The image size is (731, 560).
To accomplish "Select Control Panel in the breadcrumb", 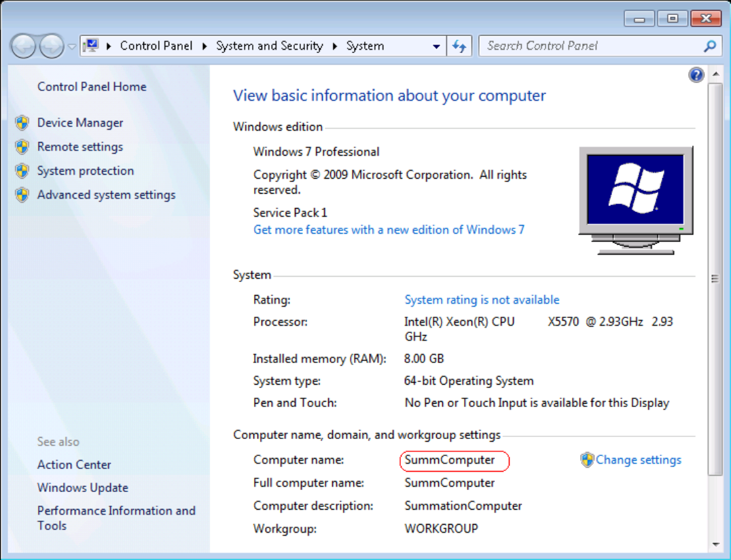I will (156, 46).
